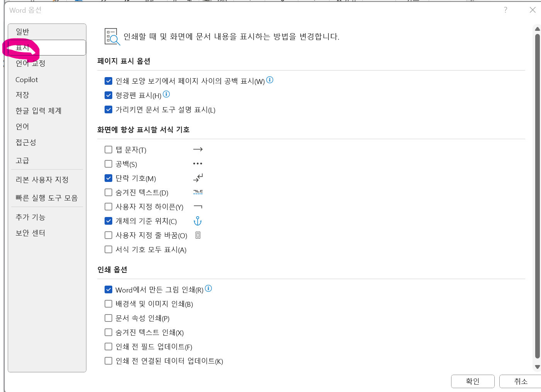
Task: Go to the 언어 category
Action: [47, 126]
